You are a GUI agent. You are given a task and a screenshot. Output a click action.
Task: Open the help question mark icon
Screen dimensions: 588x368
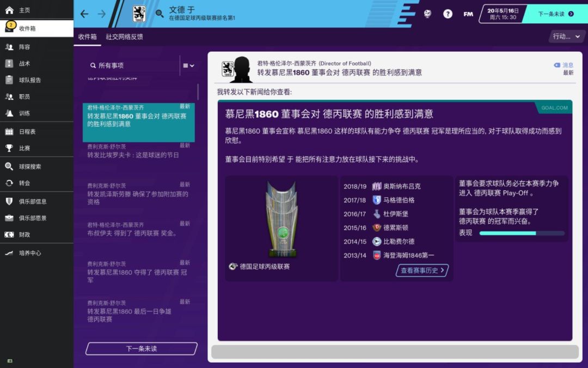point(448,14)
